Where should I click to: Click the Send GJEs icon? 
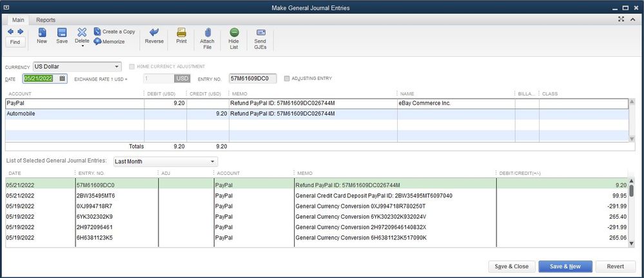(x=260, y=35)
